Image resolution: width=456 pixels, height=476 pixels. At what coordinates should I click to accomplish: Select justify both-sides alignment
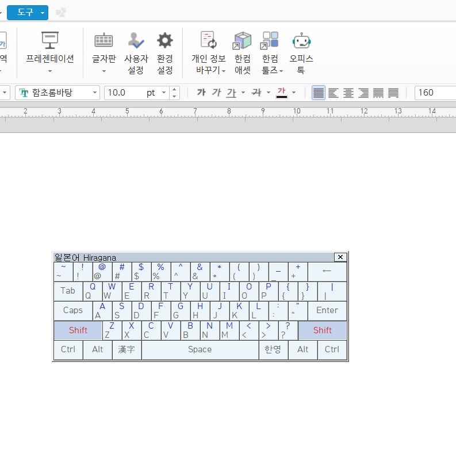click(319, 93)
